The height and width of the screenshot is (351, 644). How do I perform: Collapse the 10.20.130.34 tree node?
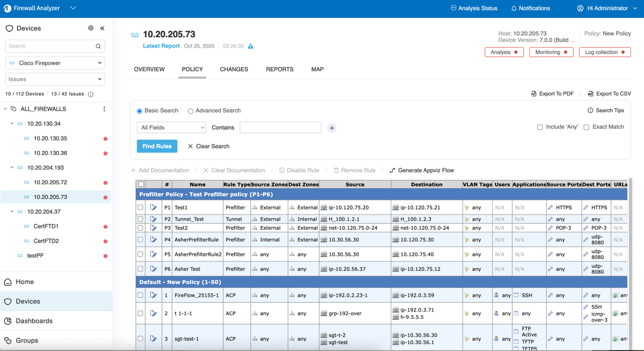12,124
